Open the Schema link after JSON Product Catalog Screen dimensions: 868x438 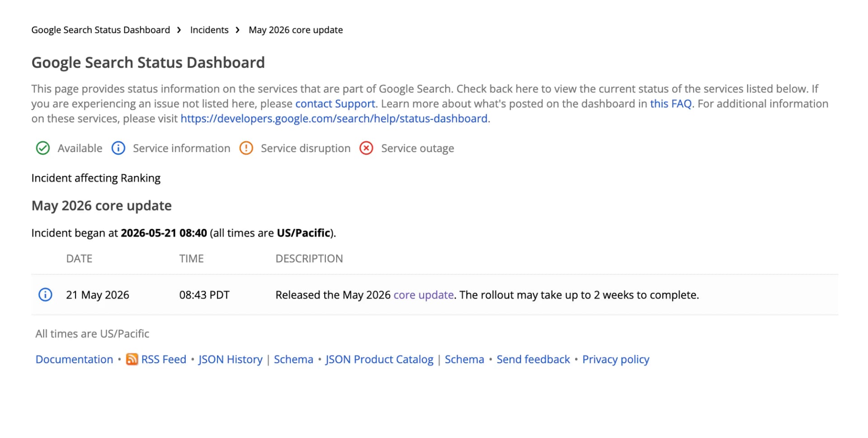[x=464, y=359]
